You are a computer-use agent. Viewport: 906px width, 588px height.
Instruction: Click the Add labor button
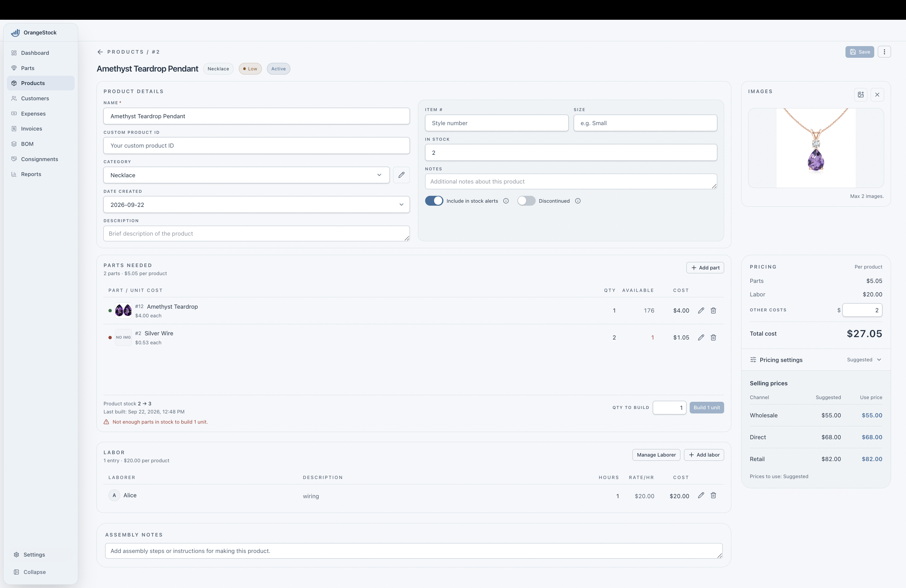tap(704, 455)
